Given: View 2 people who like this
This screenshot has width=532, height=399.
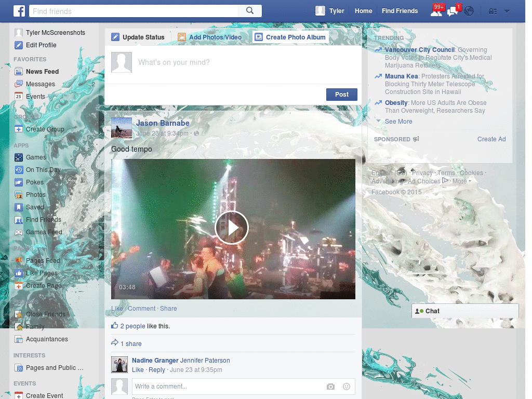Looking at the screenshot, I should coord(132,326).
